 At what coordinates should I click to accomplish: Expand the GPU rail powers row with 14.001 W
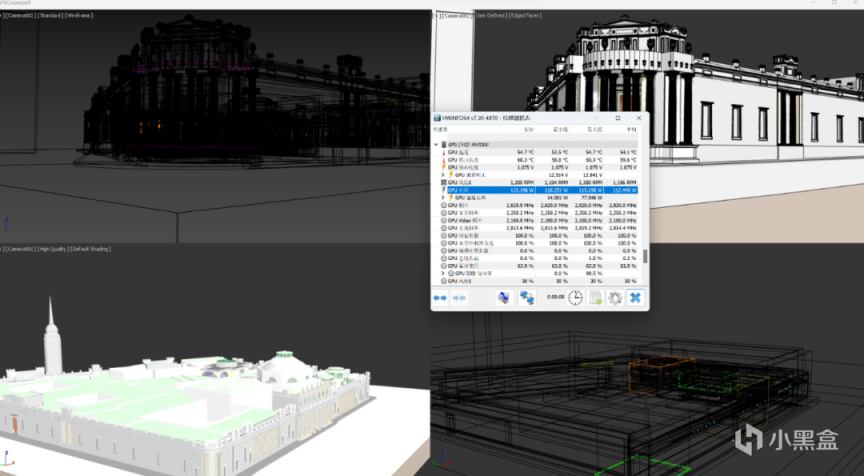point(443,197)
